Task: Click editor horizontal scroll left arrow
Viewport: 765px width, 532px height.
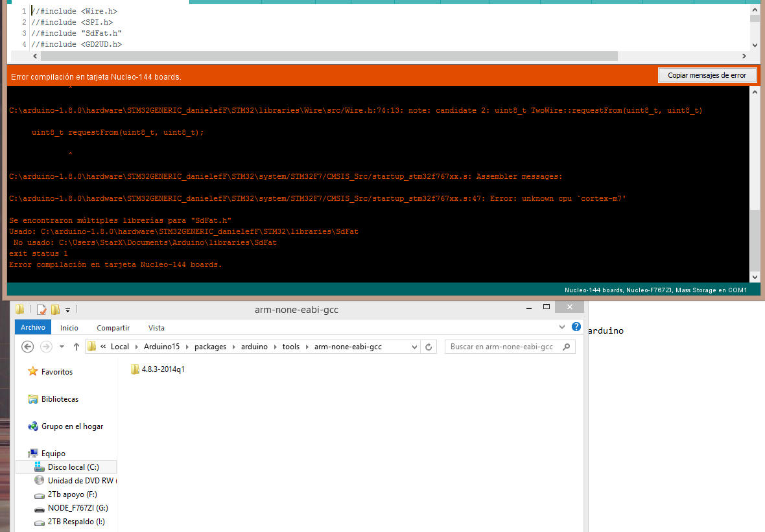Action: point(34,56)
